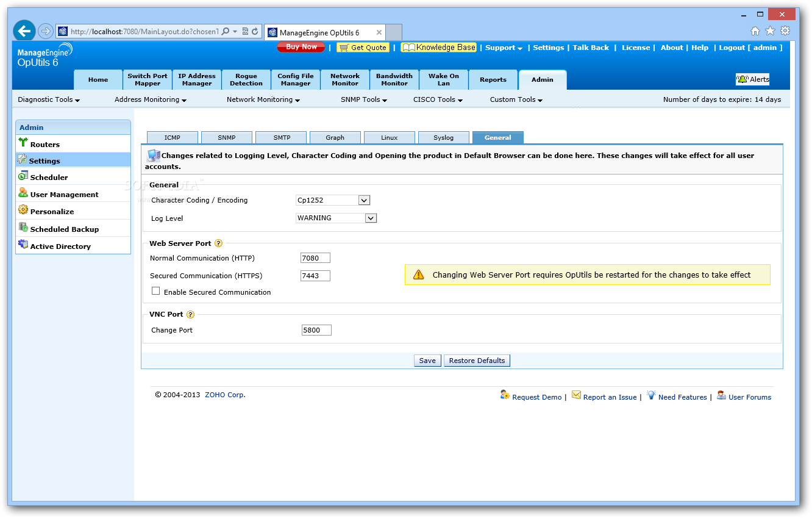Click the browser Forward arrow

(46, 31)
